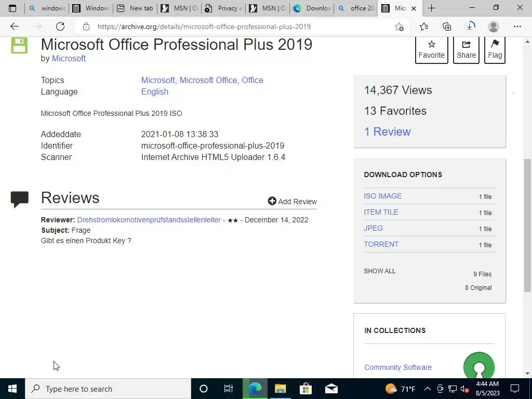Click the green floppy disk software icon
Viewport: 532px width, 399px height.
point(19,46)
